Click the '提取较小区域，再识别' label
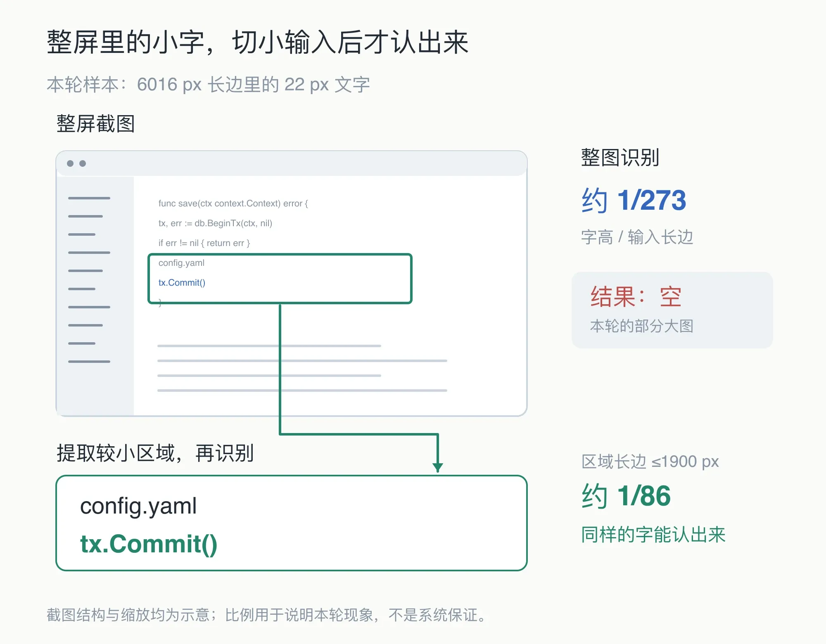 point(155,453)
